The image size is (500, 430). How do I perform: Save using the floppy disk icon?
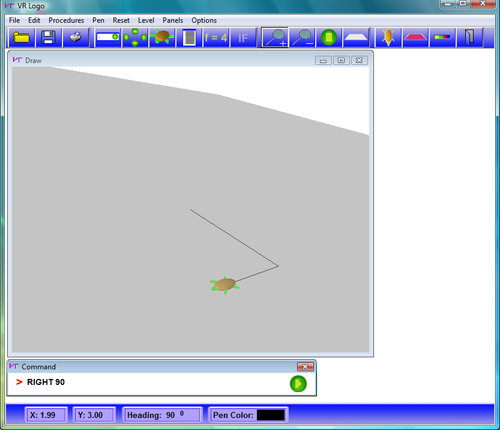(x=48, y=37)
